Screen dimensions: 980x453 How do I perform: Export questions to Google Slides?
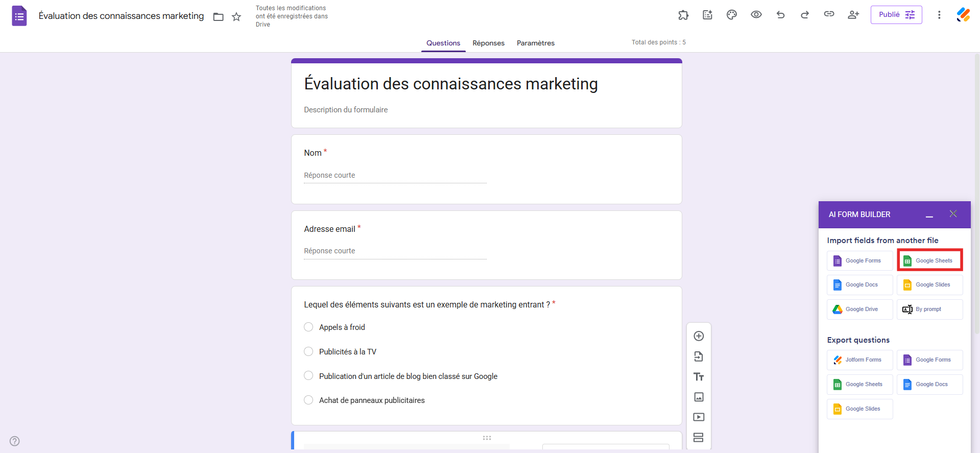[860, 409]
